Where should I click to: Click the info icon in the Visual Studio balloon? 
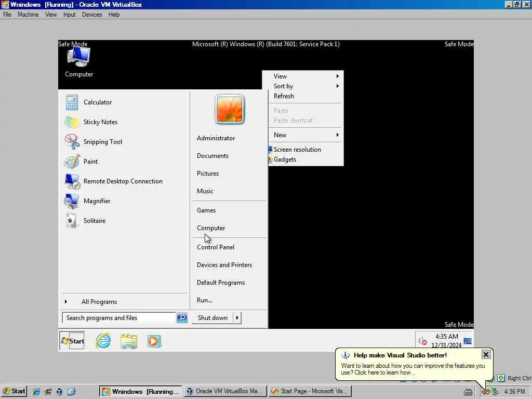[x=345, y=355]
